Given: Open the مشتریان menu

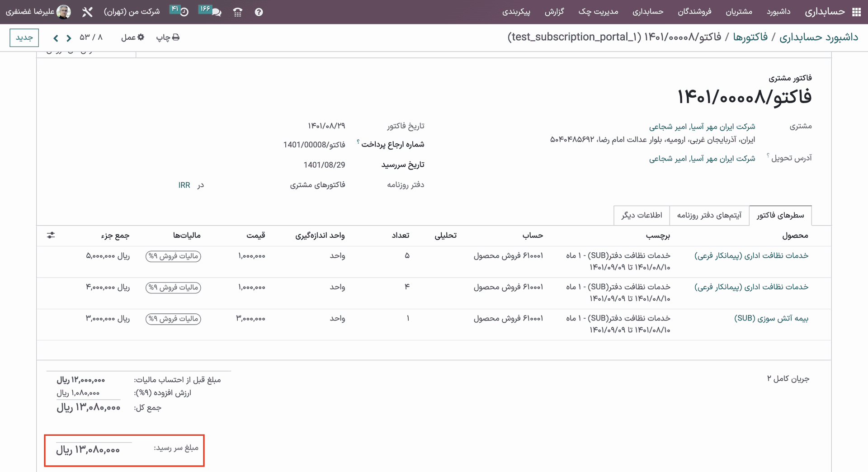Looking at the screenshot, I should click(739, 12).
